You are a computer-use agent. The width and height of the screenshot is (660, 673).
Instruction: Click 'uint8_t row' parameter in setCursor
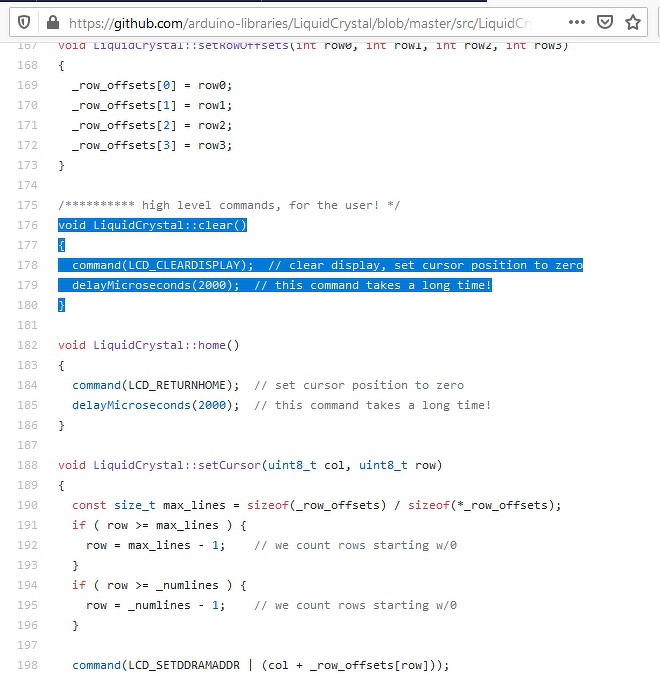(397, 465)
